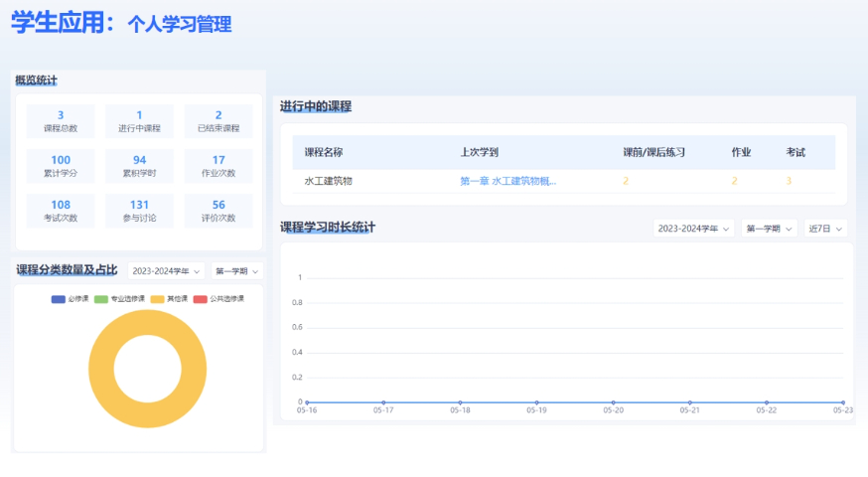Click the 课程总数 card showing 3
The image size is (868, 477).
point(61,121)
